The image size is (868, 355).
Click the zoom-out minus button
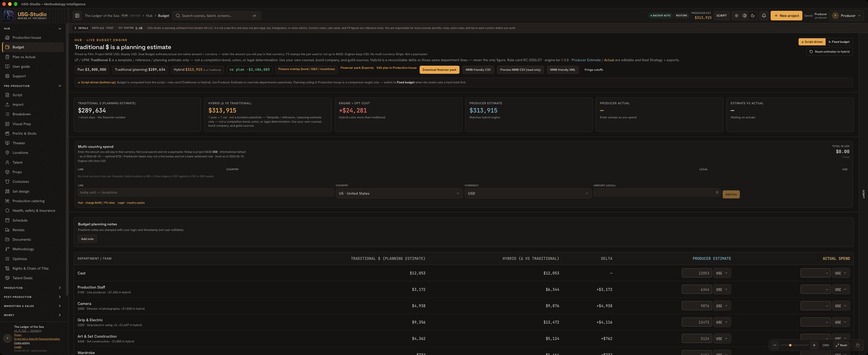(775, 345)
